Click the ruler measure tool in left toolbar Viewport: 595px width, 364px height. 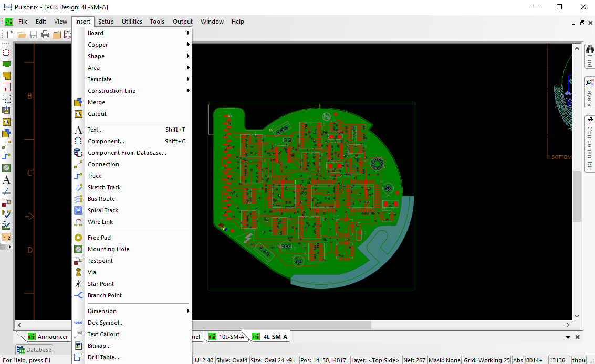coord(6,238)
